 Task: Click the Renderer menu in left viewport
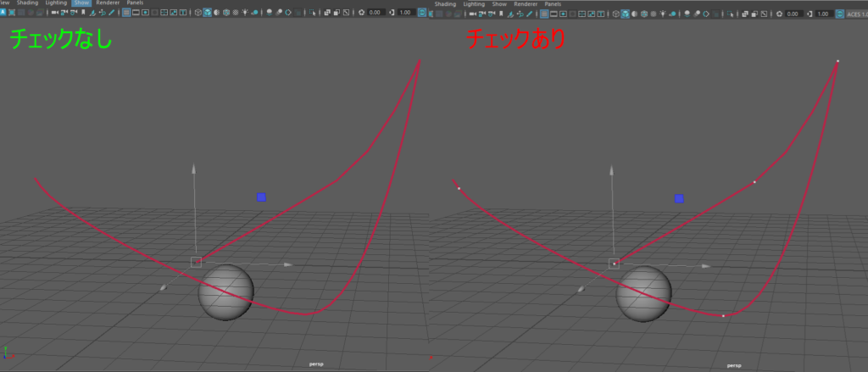108,3
